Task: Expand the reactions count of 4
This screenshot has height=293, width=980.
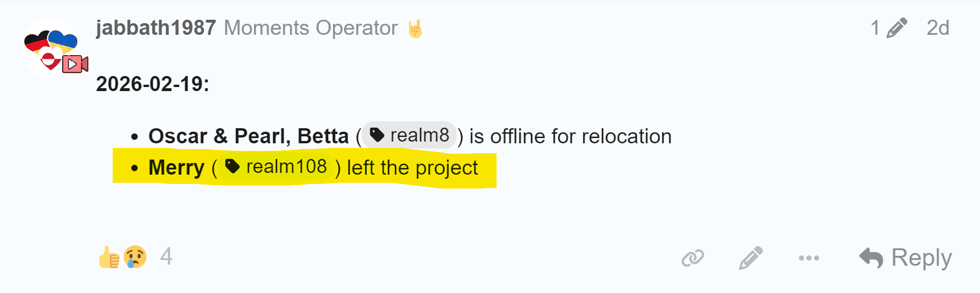Action: [x=166, y=256]
